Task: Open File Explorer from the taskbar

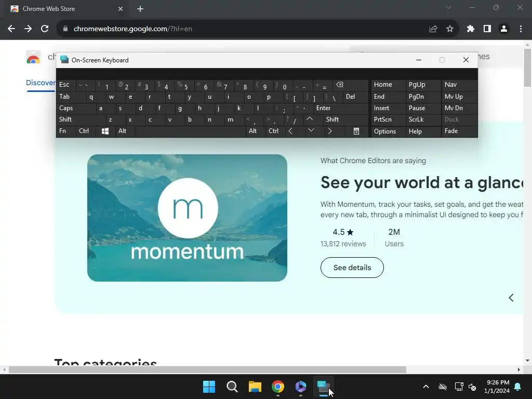Action: point(255,387)
